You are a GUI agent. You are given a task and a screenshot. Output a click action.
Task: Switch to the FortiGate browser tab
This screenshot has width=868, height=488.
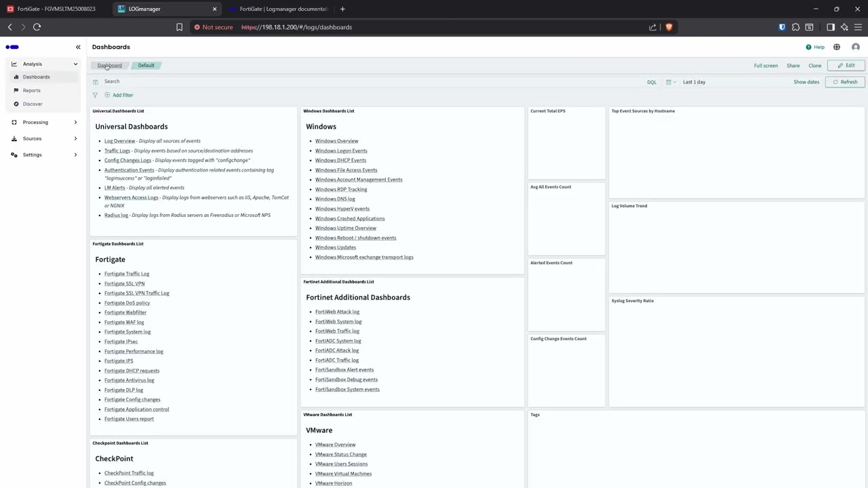pyautogui.click(x=54, y=9)
